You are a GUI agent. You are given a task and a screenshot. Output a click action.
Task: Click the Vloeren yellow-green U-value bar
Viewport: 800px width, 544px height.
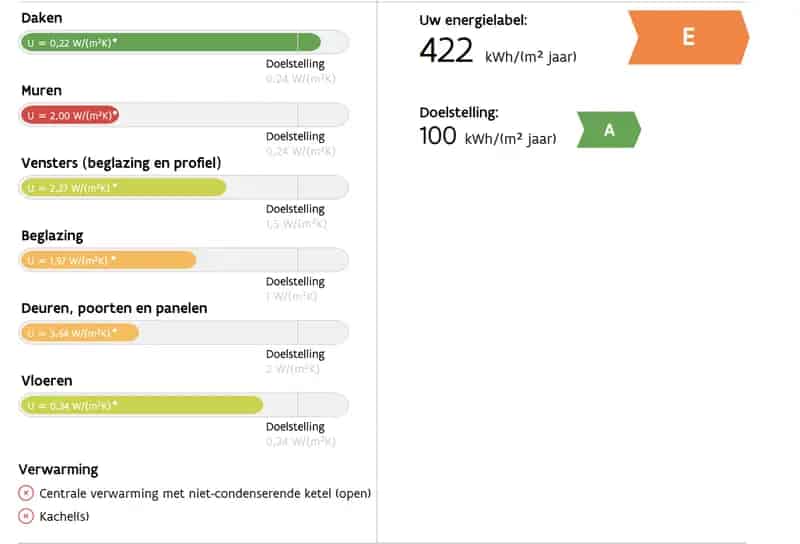142,405
